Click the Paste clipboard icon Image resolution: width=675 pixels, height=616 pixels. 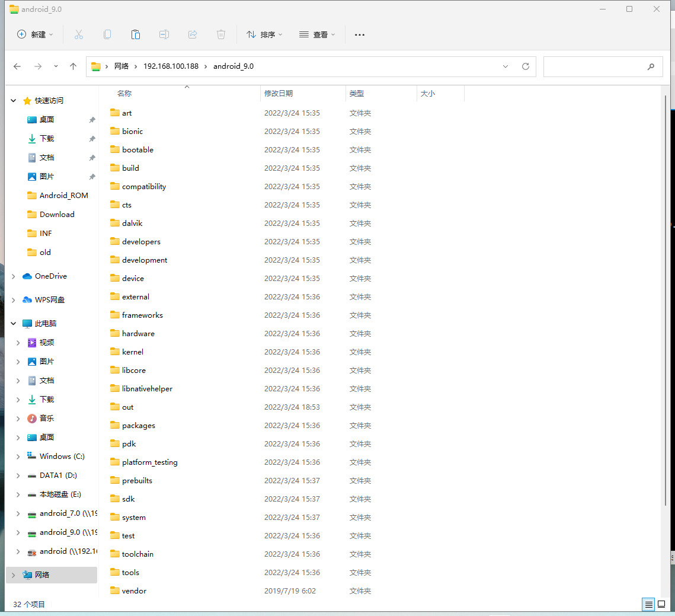tap(136, 34)
